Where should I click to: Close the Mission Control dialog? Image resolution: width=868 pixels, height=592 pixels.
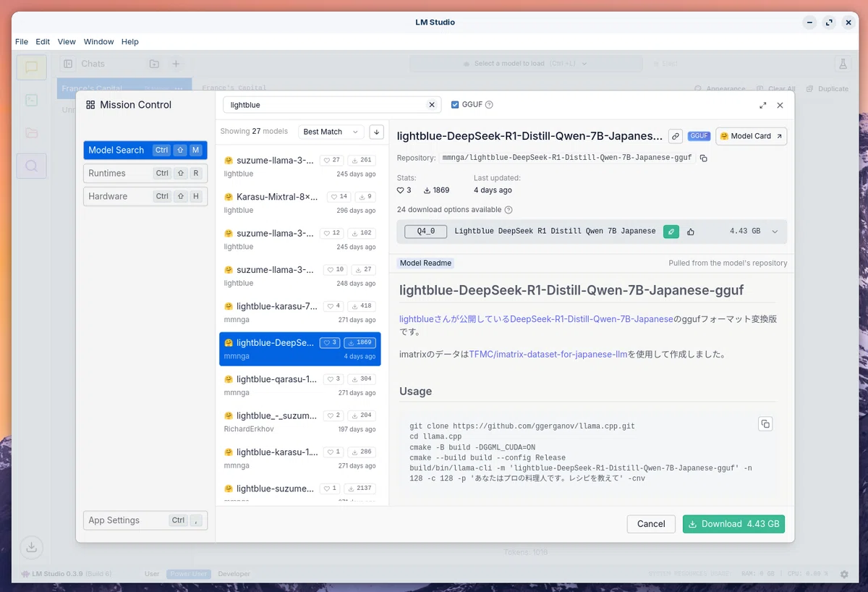click(780, 105)
